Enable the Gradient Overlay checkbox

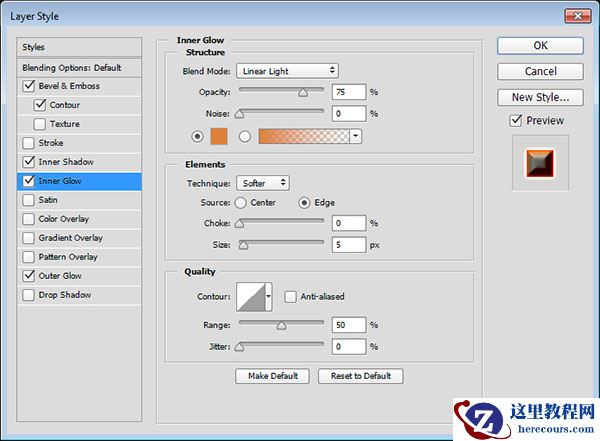pyautogui.click(x=29, y=238)
